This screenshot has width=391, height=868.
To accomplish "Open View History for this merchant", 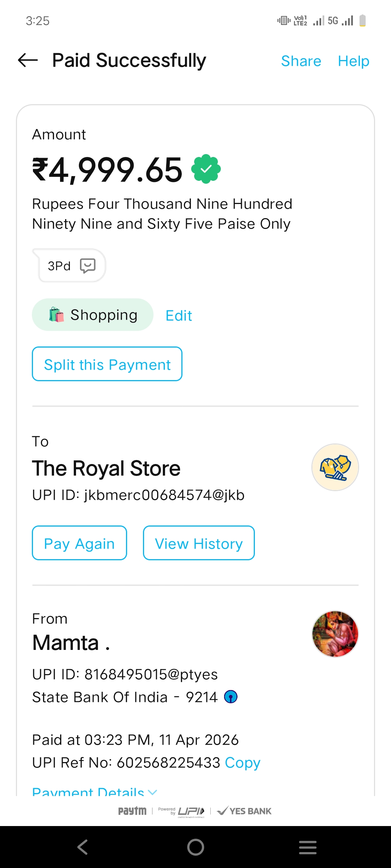I will pos(199,543).
